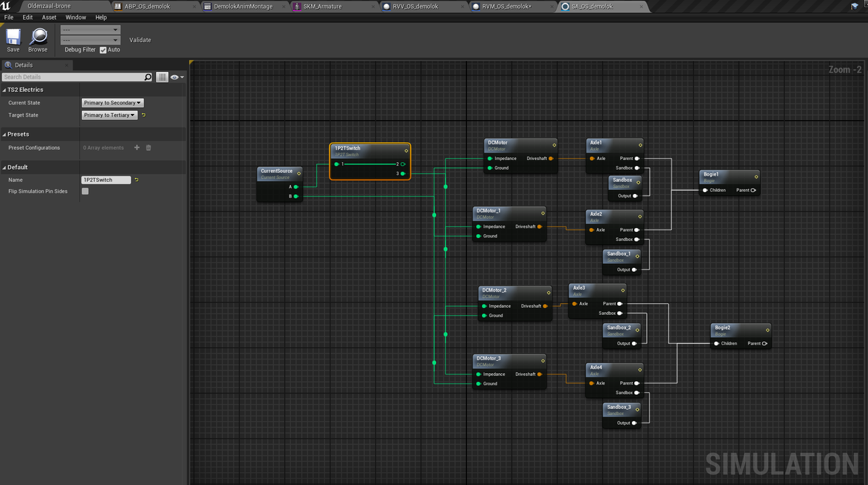Open the Asset menu
This screenshot has width=868, height=485.
pyautogui.click(x=50, y=18)
